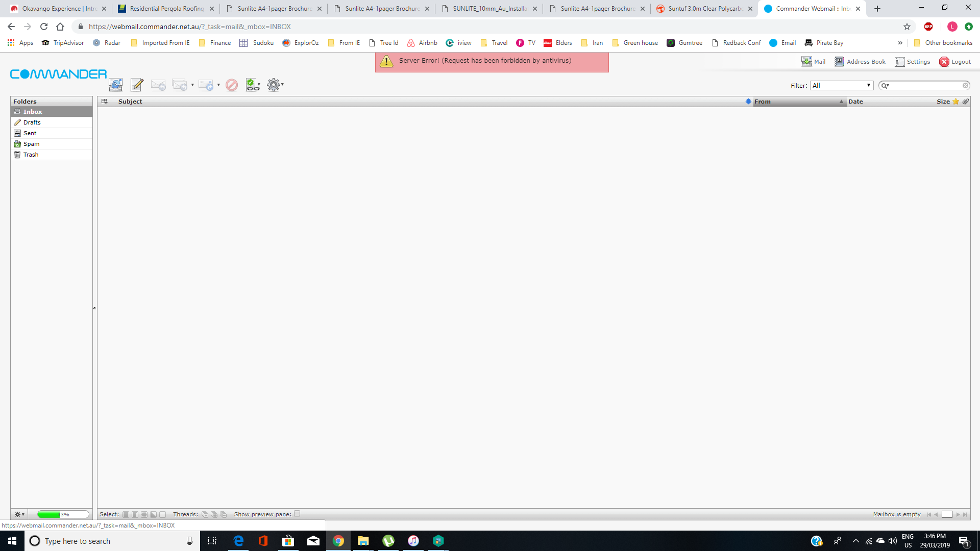The image size is (980, 551).
Task: Compose a new message with pencil icon
Action: (137, 85)
